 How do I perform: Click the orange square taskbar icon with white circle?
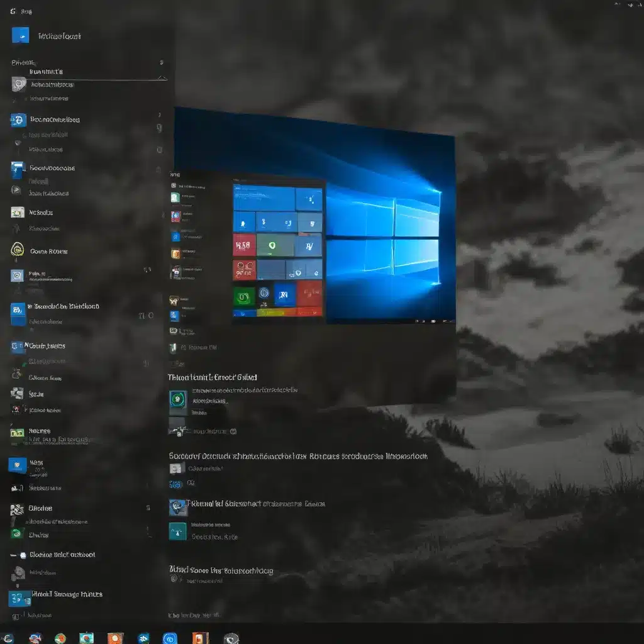click(116, 638)
